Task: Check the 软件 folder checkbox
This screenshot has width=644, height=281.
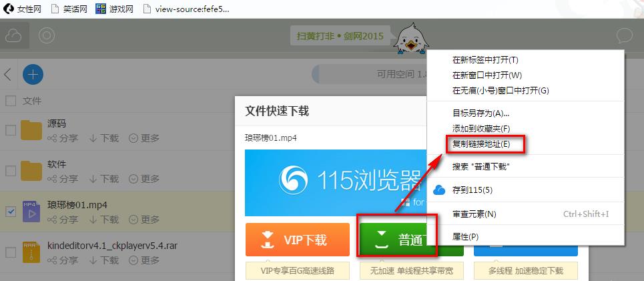Action: tap(11, 171)
